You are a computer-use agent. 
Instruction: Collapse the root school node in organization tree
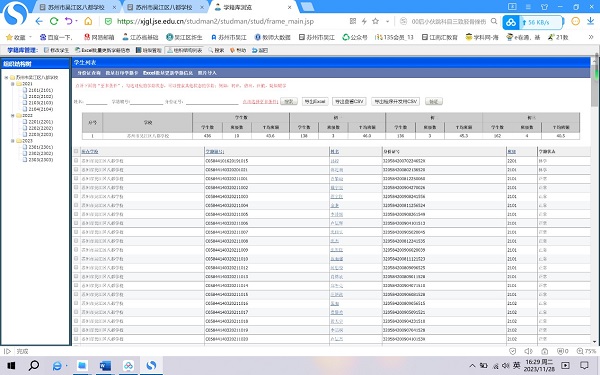(x=6, y=77)
